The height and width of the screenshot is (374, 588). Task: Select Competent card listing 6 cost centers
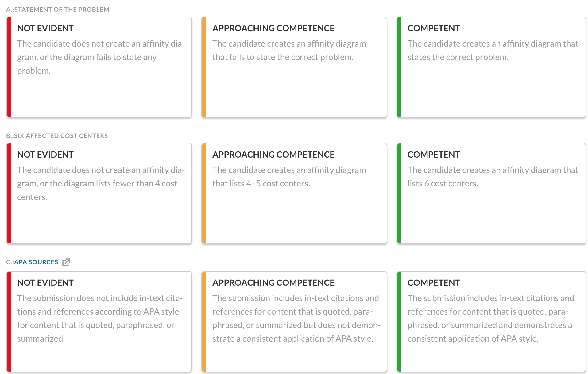(491, 193)
